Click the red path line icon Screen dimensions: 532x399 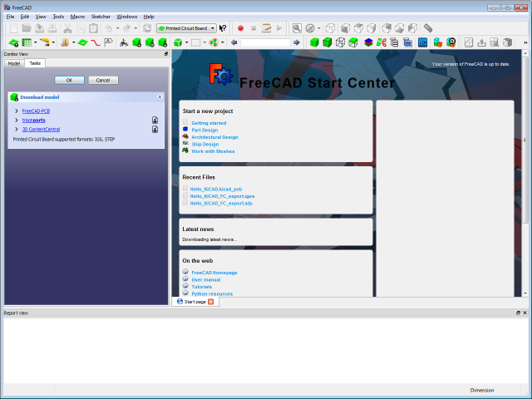pos(96,42)
